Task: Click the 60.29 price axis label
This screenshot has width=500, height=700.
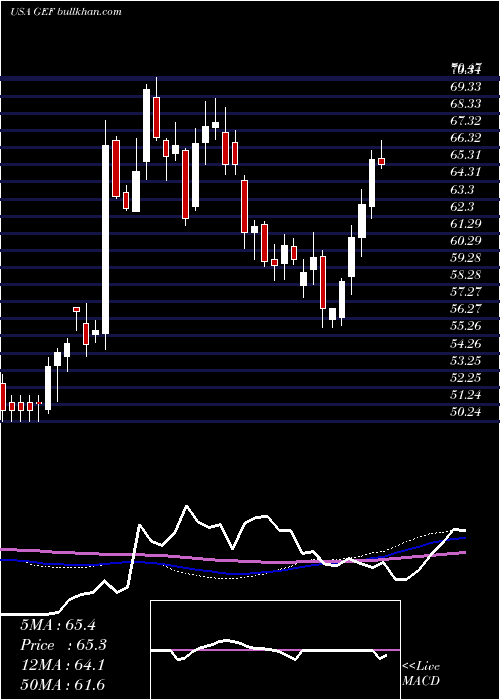Action: tap(466, 241)
